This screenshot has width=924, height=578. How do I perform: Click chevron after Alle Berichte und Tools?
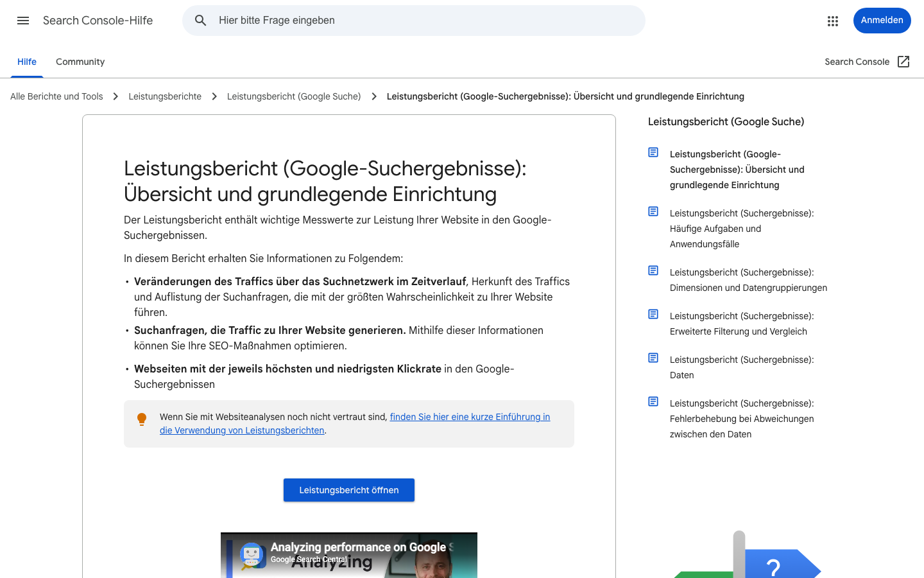tap(116, 96)
